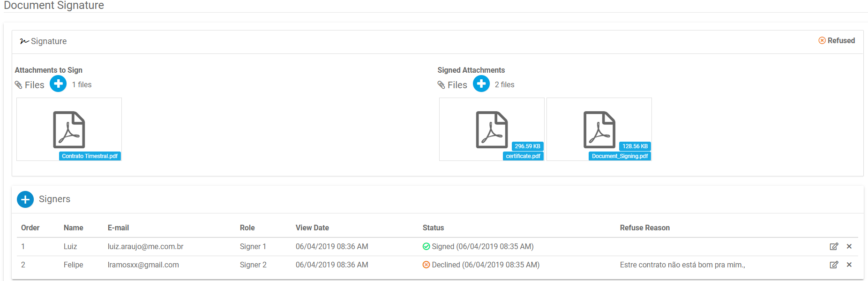Open the Contrato Timestral.pdf thumbnail
This screenshot has width=868, height=281.
[69, 129]
